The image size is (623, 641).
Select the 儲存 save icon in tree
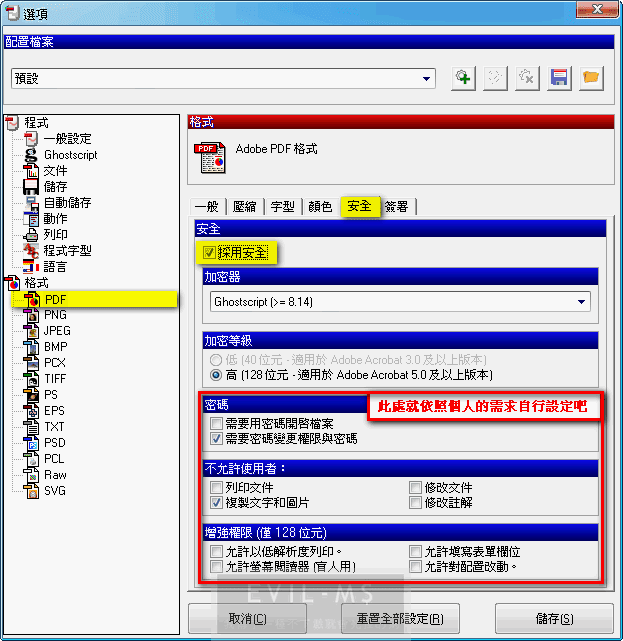point(31,187)
